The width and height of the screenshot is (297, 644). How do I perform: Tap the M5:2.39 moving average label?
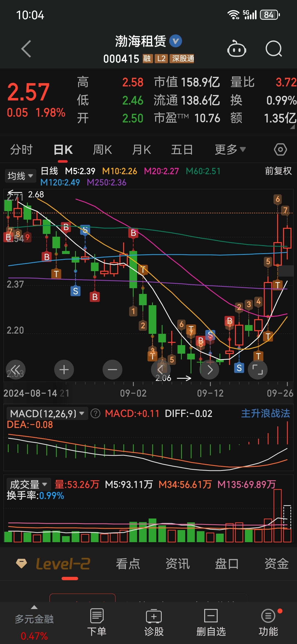coord(80,171)
